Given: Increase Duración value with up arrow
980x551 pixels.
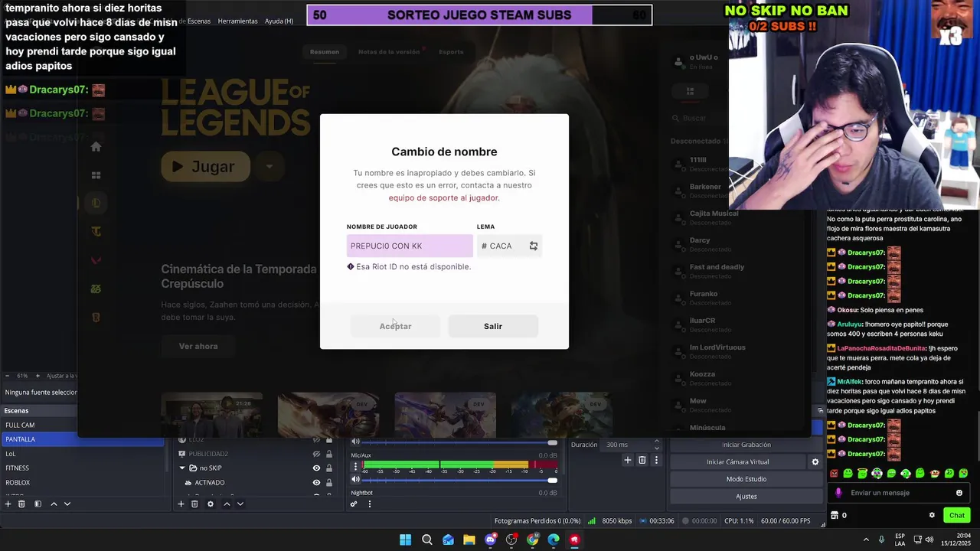Looking at the screenshot, I should [x=656, y=442].
